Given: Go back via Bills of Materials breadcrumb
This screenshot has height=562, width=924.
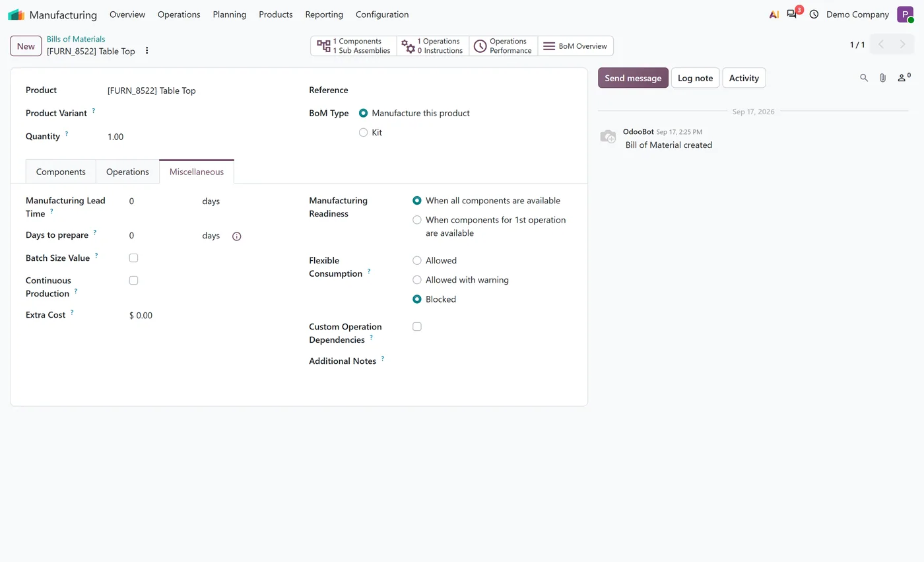Looking at the screenshot, I should [x=76, y=39].
